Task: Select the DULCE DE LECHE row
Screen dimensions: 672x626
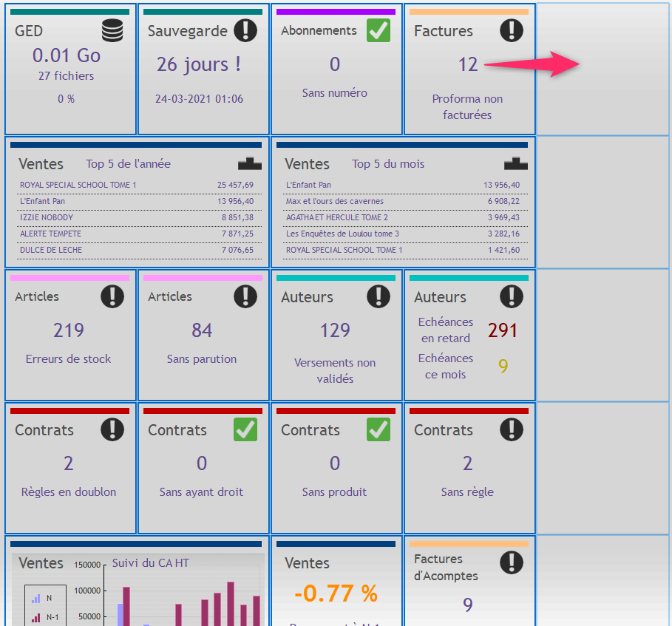Action: coord(139,251)
